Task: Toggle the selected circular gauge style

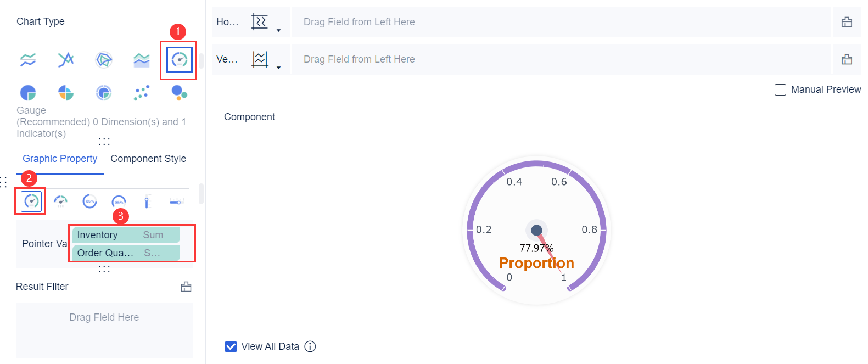Action: click(x=30, y=200)
